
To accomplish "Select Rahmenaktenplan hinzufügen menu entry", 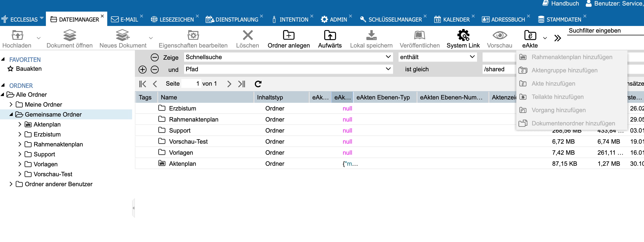I will (x=572, y=57).
